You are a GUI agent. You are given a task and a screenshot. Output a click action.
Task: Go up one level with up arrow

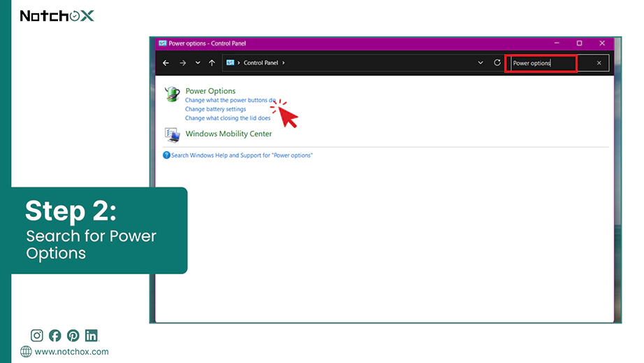point(212,63)
